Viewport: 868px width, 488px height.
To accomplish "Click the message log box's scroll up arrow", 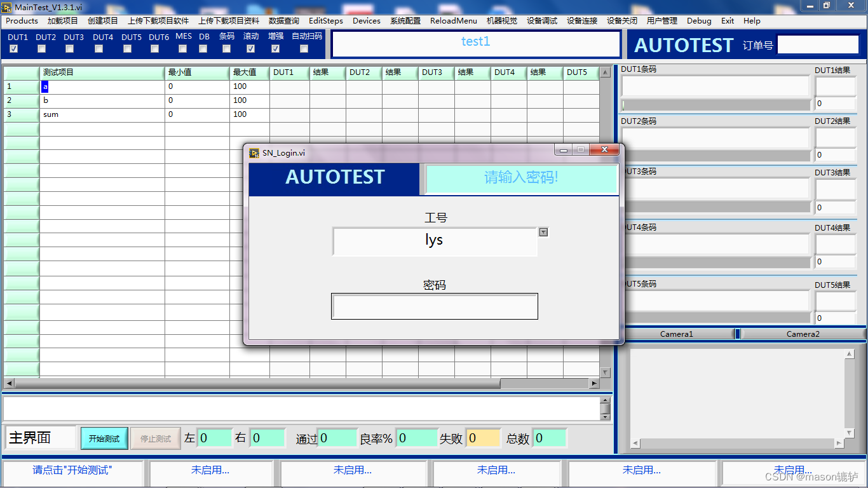I will tap(606, 400).
